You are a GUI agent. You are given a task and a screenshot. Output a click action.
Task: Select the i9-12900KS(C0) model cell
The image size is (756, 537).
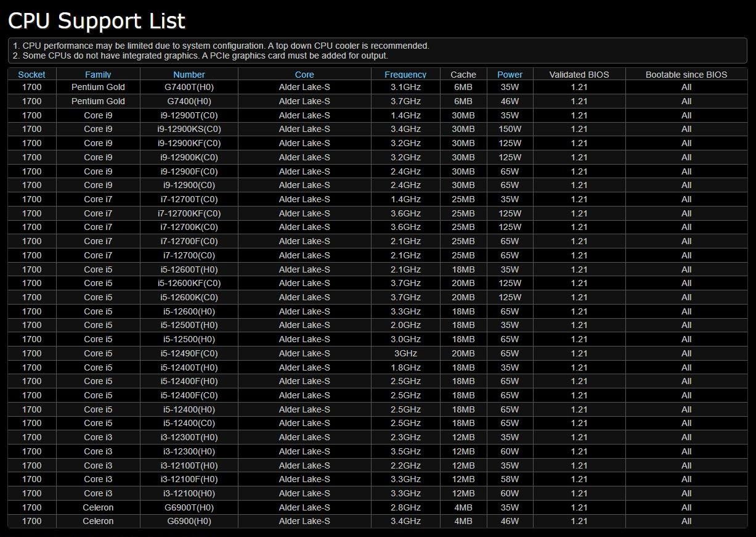coord(189,129)
